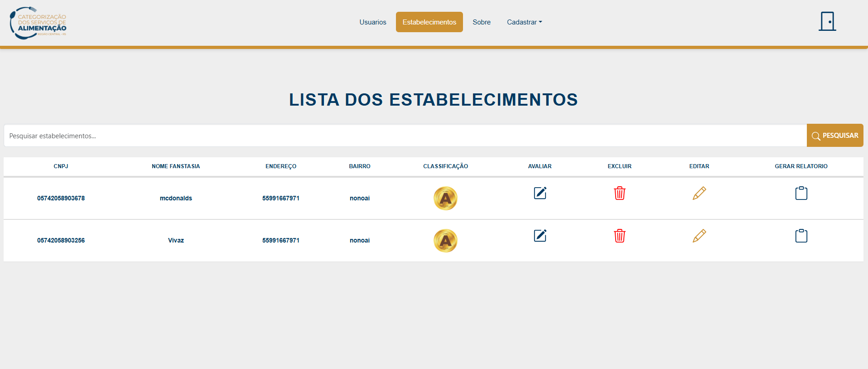The height and width of the screenshot is (369, 868).
Task: Go to the Sobre page
Action: (x=481, y=22)
